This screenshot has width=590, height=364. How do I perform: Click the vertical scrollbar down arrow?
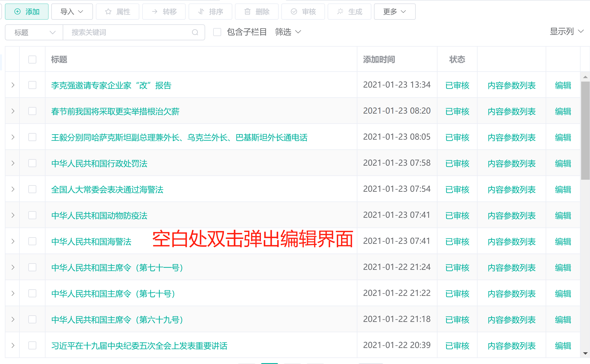[x=585, y=354]
